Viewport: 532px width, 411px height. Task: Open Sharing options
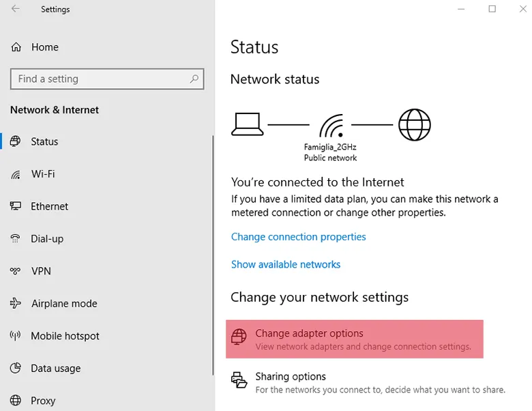(291, 377)
